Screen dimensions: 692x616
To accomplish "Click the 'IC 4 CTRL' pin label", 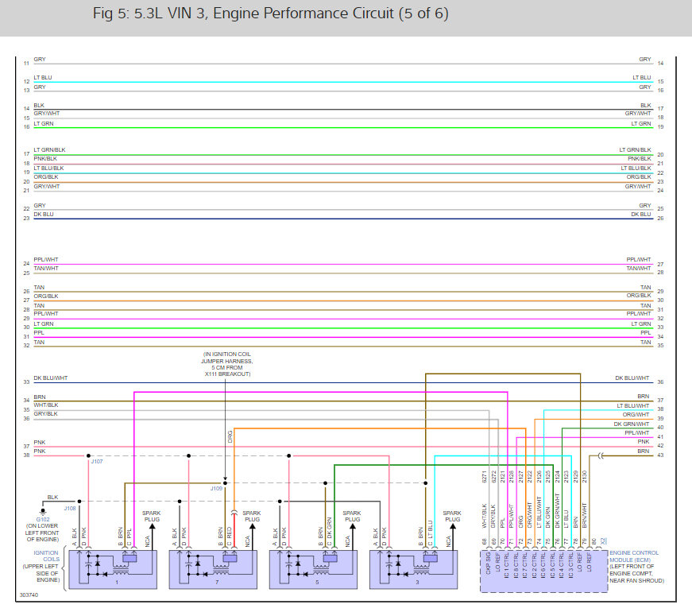I will [562, 565].
